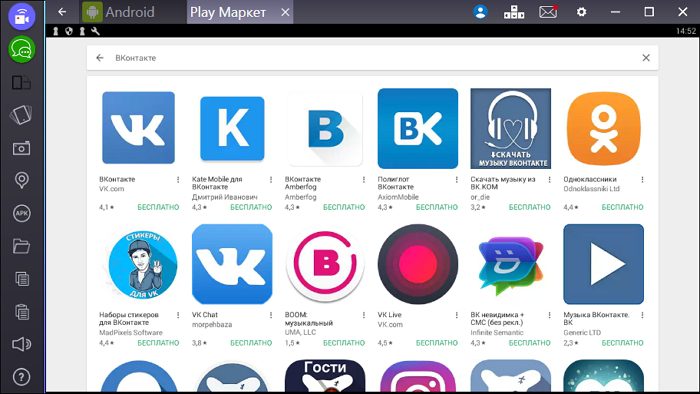Clear the ВКонтакте search query
The image size is (700, 394).
(646, 58)
